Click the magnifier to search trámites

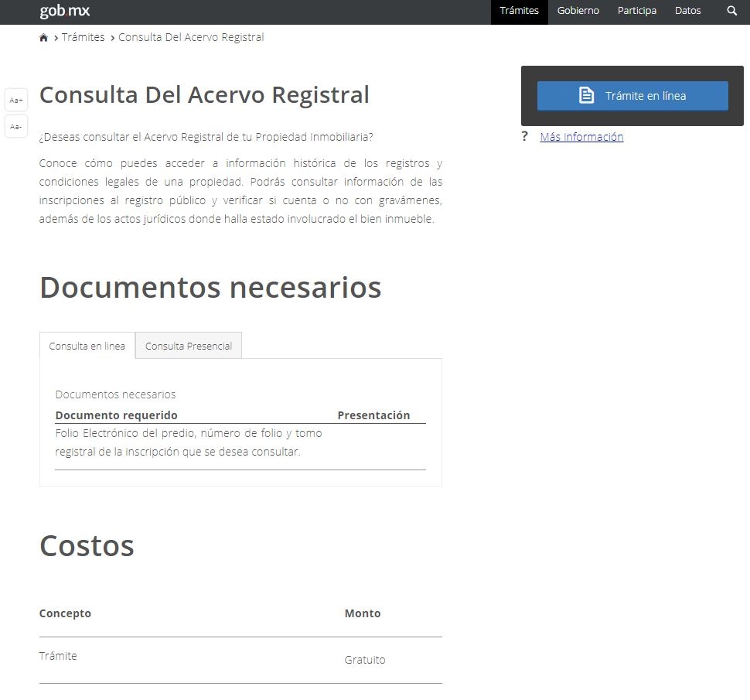pos(731,11)
